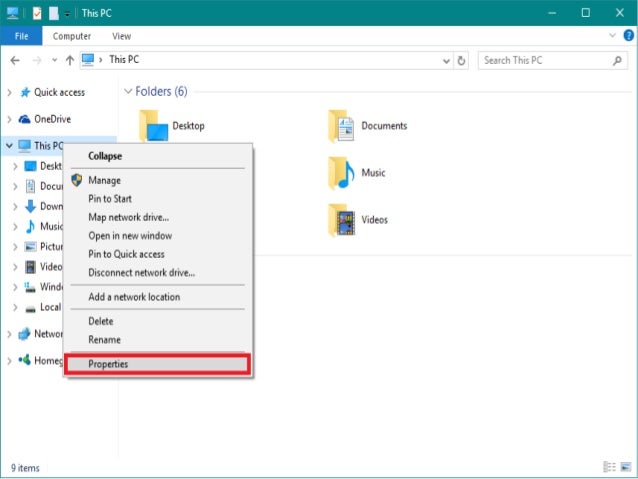Collapse the Folders (6) group
The width and height of the screenshot is (638, 479).
(x=128, y=91)
